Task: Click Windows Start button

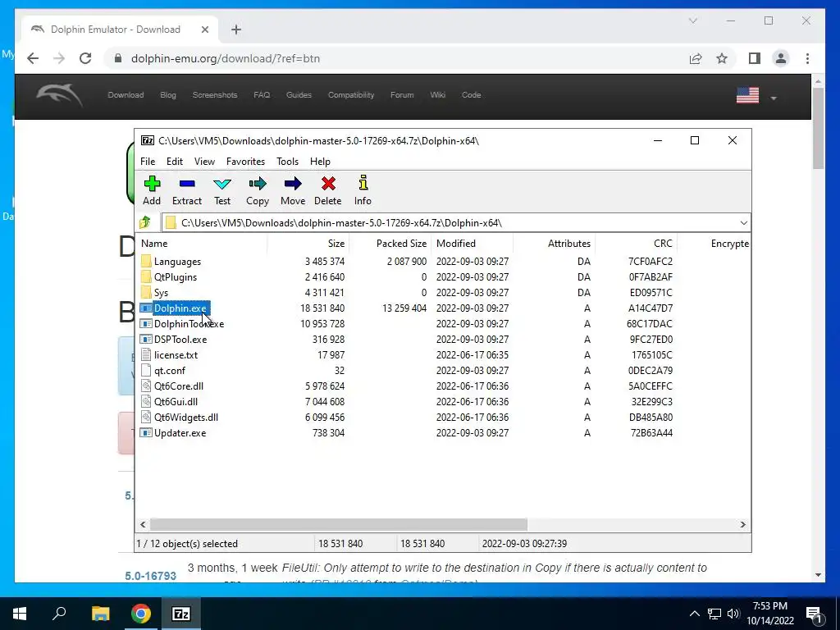Action: (20, 614)
